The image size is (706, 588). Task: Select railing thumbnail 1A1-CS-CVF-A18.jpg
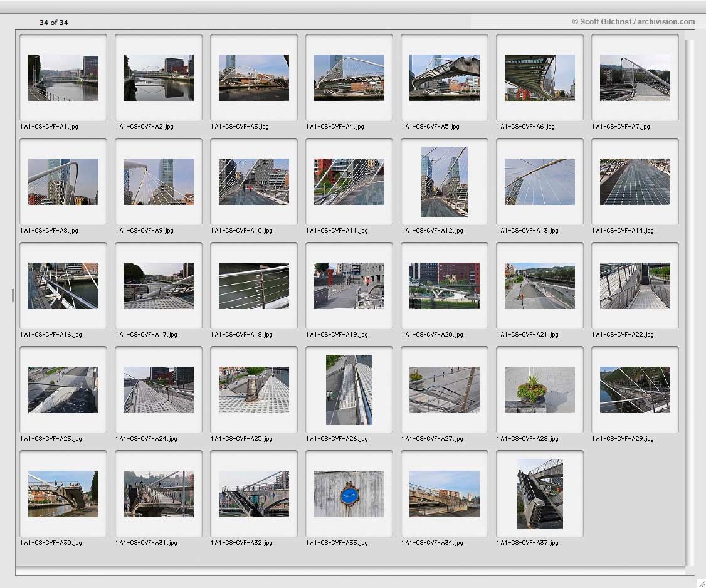coord(254,285)
